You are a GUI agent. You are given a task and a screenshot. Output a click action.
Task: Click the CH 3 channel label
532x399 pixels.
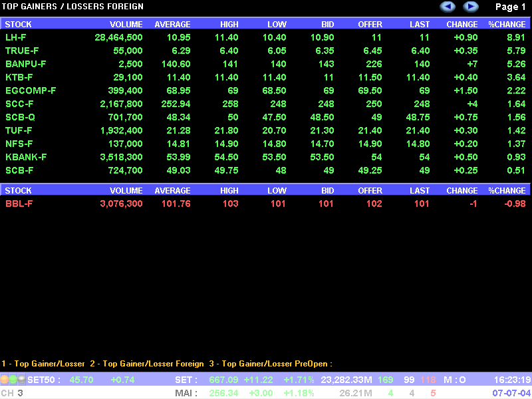12,393
